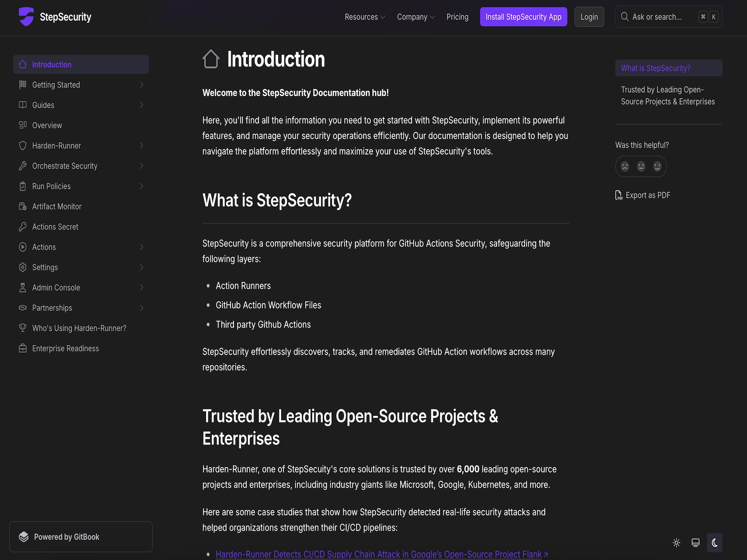Jump to Trusted by Leading Open-Source outline link
Screen dimensions: 747x560
coord(669,96)
